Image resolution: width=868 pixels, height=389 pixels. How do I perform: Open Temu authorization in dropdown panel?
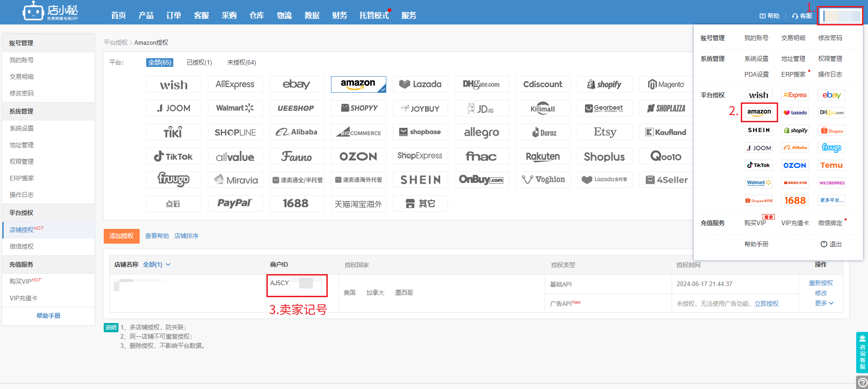click(832, 165)
